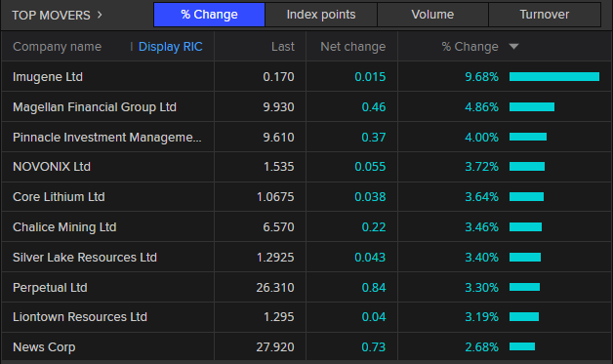Toggle the % Change sort arrow
The height and width of the screenshot is (364, 613).
[x=513, y=47]
